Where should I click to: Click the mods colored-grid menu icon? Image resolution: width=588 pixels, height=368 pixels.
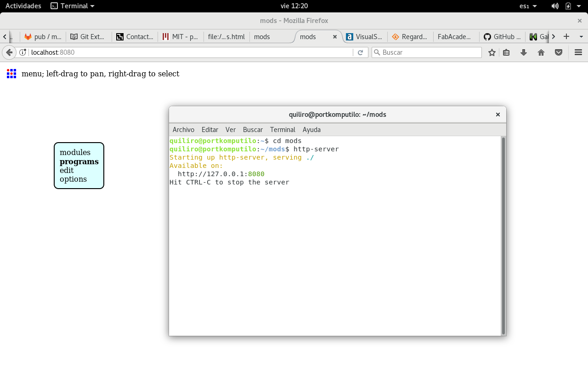(x=11, y=74)
